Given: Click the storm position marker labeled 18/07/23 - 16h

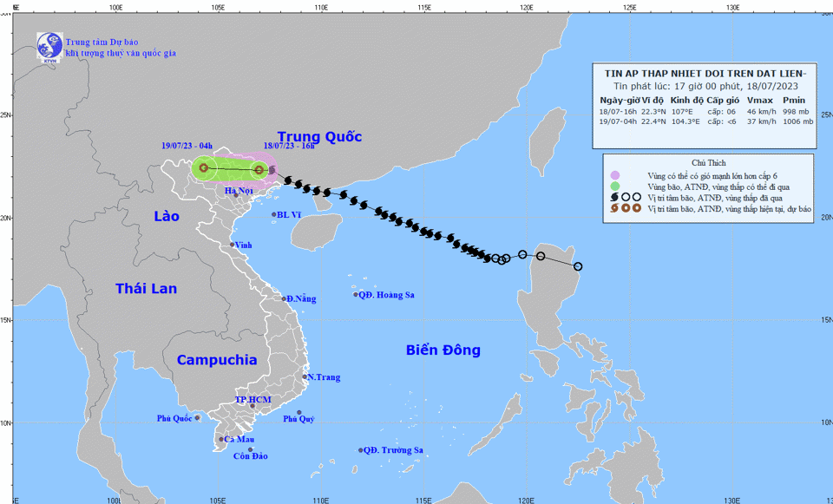Looking at the screenshot, I should pyautogui.click(x=259, y=170).
